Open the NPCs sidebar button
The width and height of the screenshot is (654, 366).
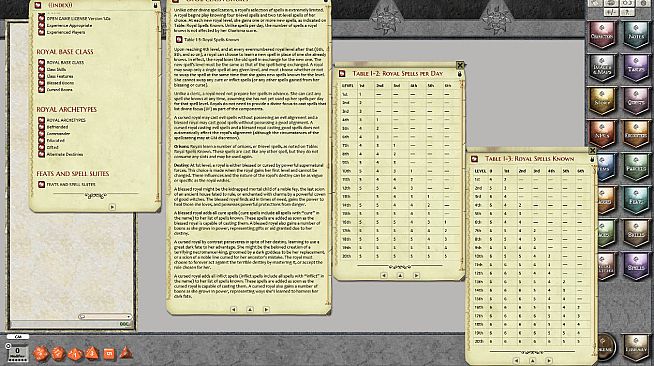602,134
